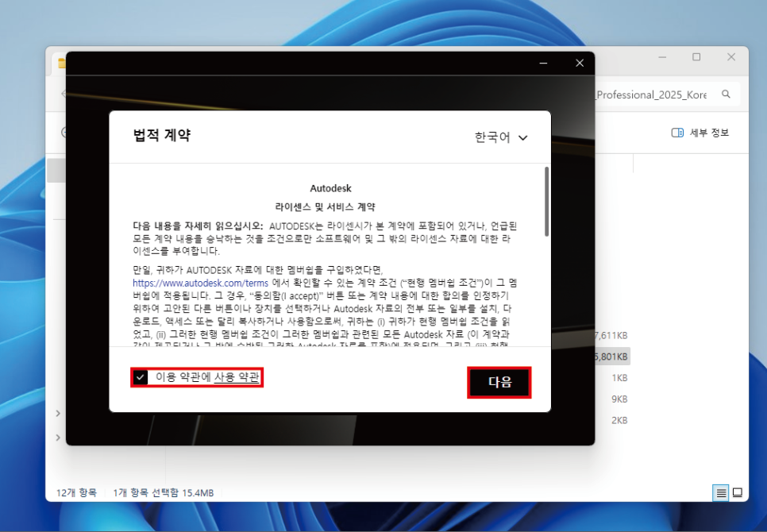Click the File Explorer search field
The height and width of the screenshot is (532, 767).
pos(665,94)
